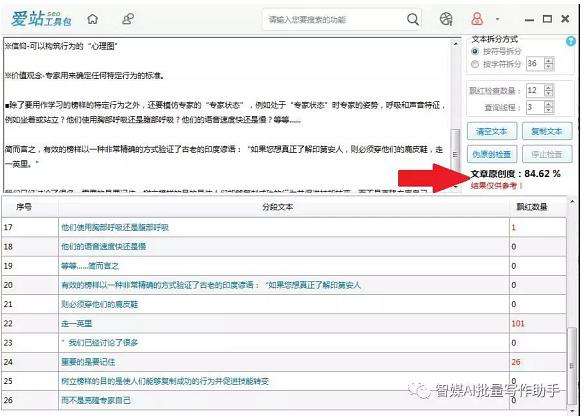The image size is (584, 418).
Task: Go to the home page icon
Action: (x=92, y=19)
